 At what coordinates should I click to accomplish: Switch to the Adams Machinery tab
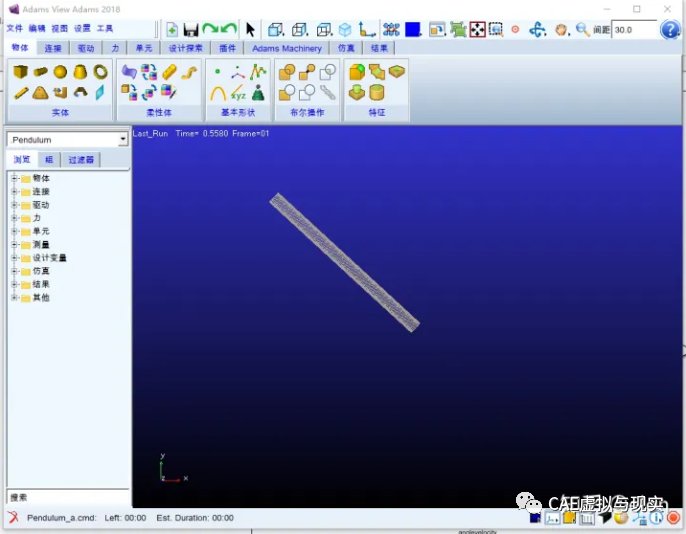pos(287,48)
